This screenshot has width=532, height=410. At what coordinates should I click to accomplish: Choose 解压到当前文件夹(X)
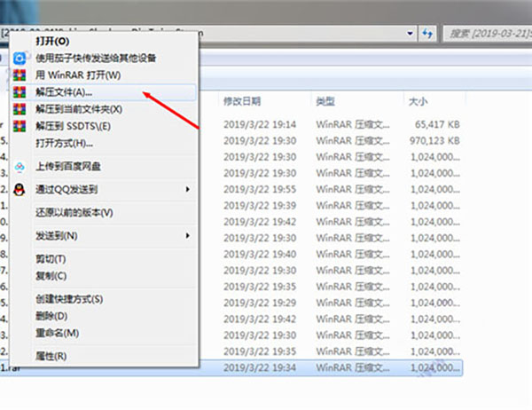104,109
